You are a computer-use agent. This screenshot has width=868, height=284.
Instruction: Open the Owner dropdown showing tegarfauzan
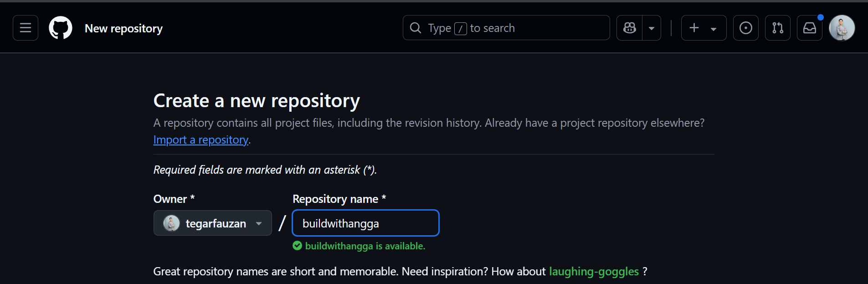[x=213, y=223]
